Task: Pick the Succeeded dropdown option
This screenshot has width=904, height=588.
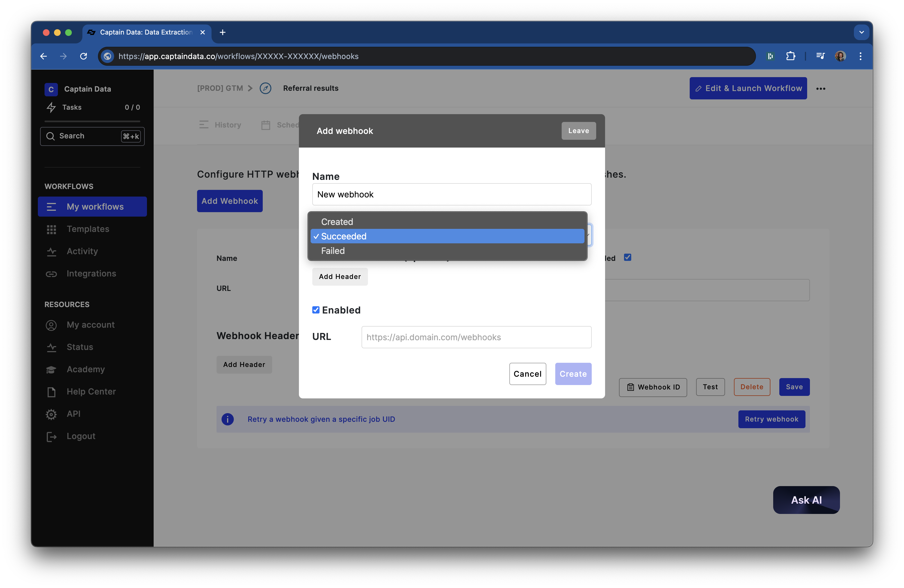Action: [344, 236]
